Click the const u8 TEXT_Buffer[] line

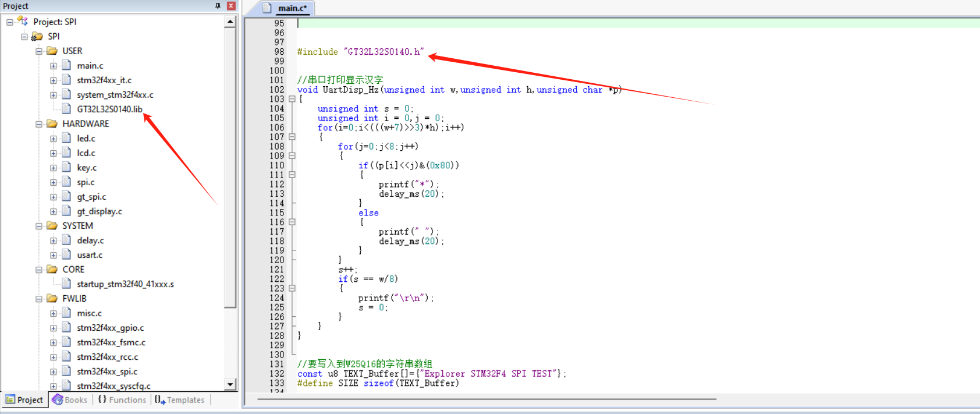(x=431, y=374)
